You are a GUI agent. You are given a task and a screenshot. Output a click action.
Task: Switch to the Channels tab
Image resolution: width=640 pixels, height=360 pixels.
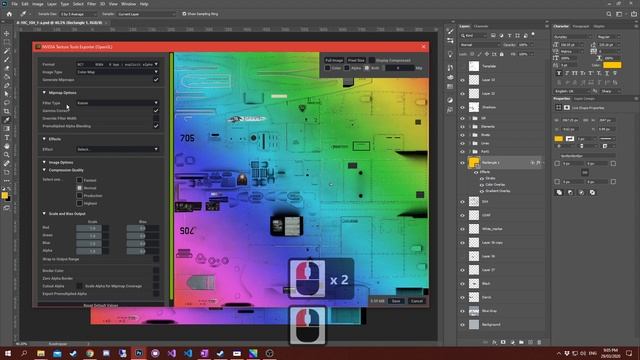tap(481, 26)
